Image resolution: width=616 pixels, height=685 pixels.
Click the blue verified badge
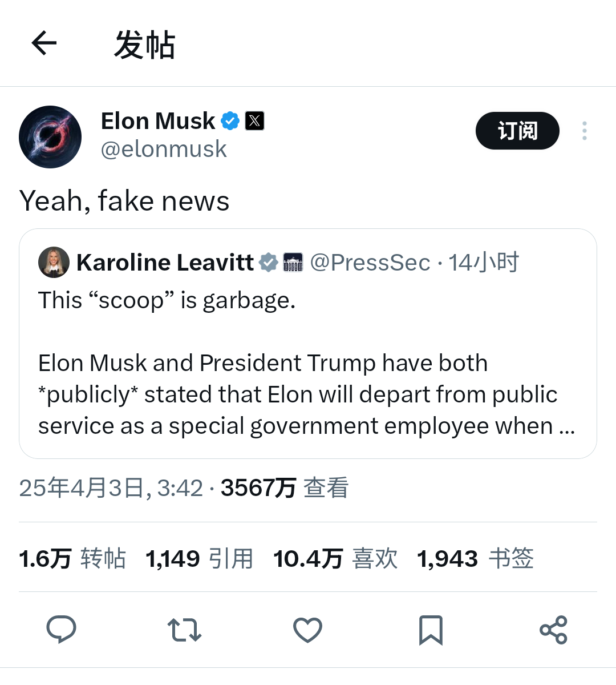(x=230, y=121)
